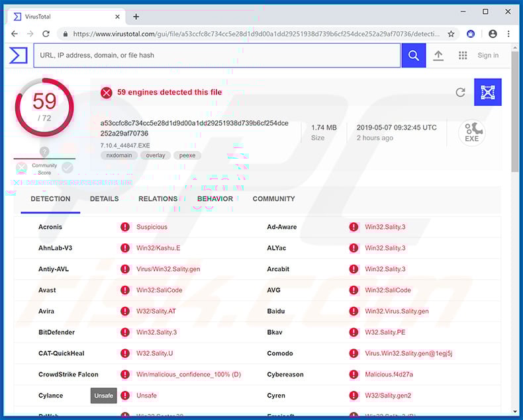Open a new browser tab
The width and height of the screenshot is (523, 420).
click(x=136, y=17)
